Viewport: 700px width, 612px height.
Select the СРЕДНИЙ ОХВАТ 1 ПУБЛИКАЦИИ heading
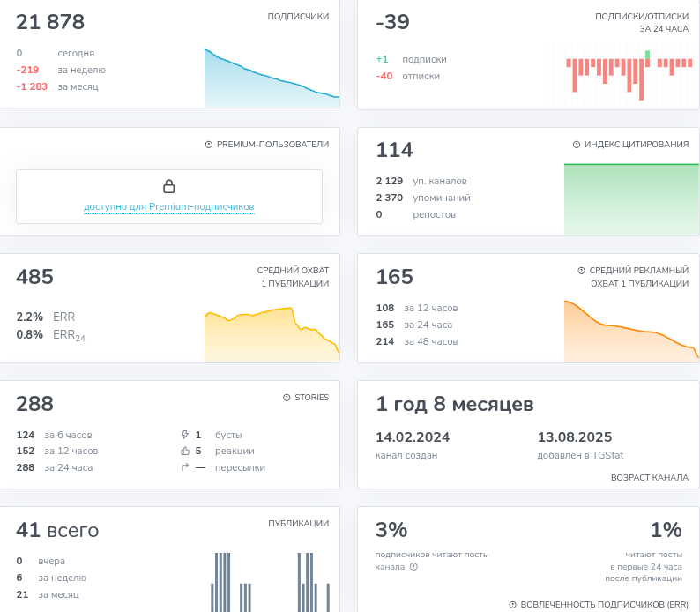pos(293,277)
